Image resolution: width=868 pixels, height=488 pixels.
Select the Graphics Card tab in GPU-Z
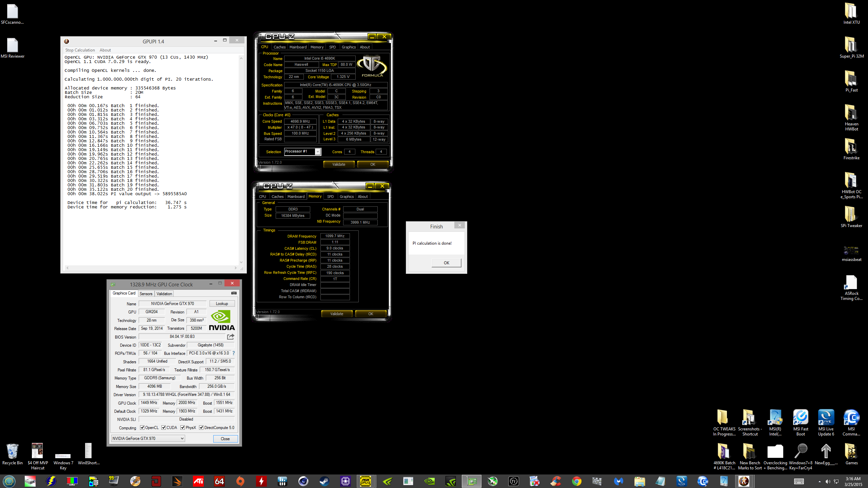pos(124,293)
